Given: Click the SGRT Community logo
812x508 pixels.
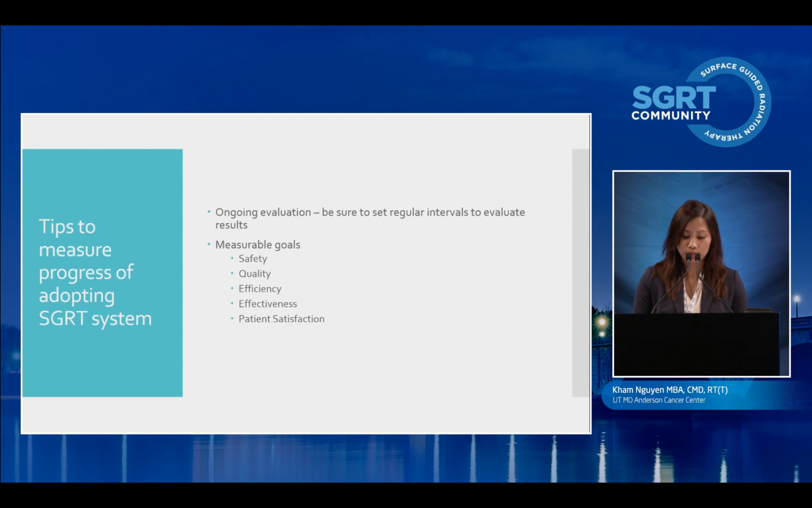Looking at the screenshot, I should tap(674, 98).
